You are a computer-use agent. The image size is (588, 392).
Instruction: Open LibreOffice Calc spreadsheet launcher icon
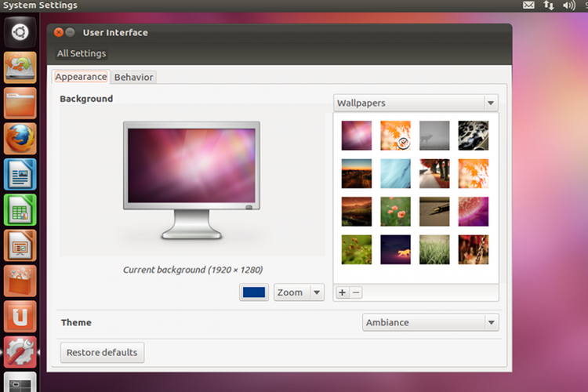20,211
